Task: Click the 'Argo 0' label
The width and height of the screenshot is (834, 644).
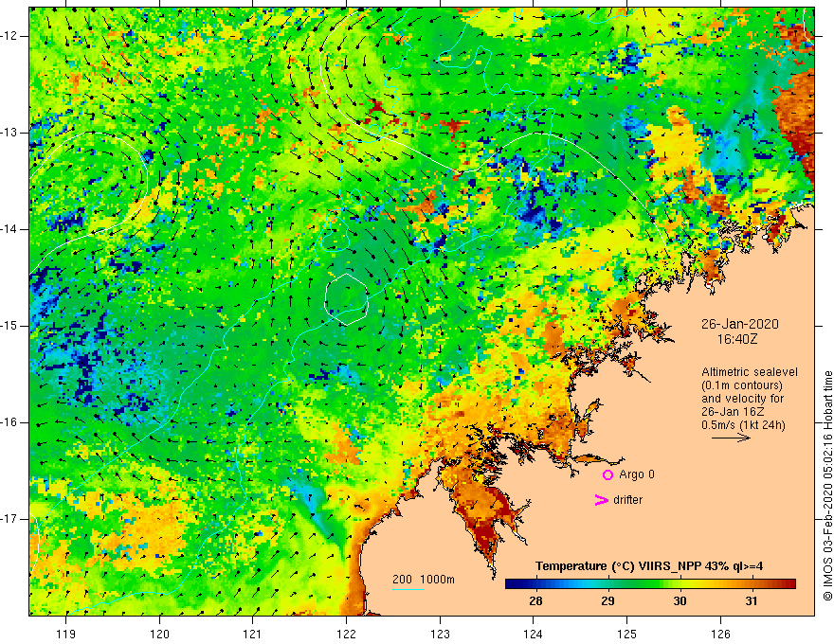Action: click(637, 474)
